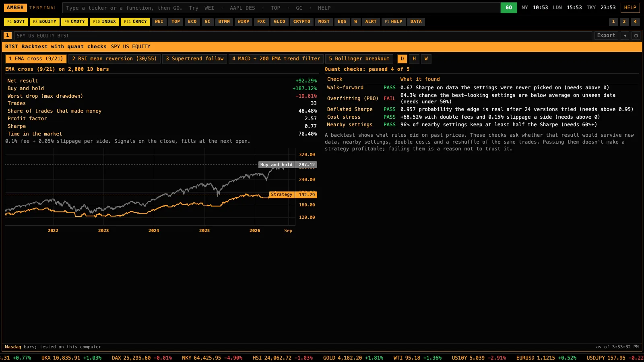Click the Profit factor value 2.57
The image size is (644, 362).
(311, 119)
